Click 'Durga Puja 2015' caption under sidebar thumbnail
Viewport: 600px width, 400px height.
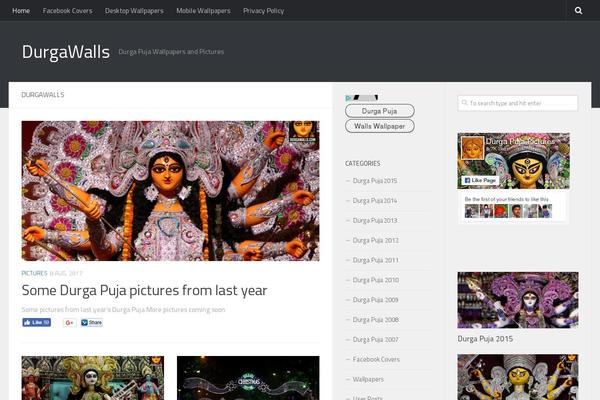(x=485, y=339)
